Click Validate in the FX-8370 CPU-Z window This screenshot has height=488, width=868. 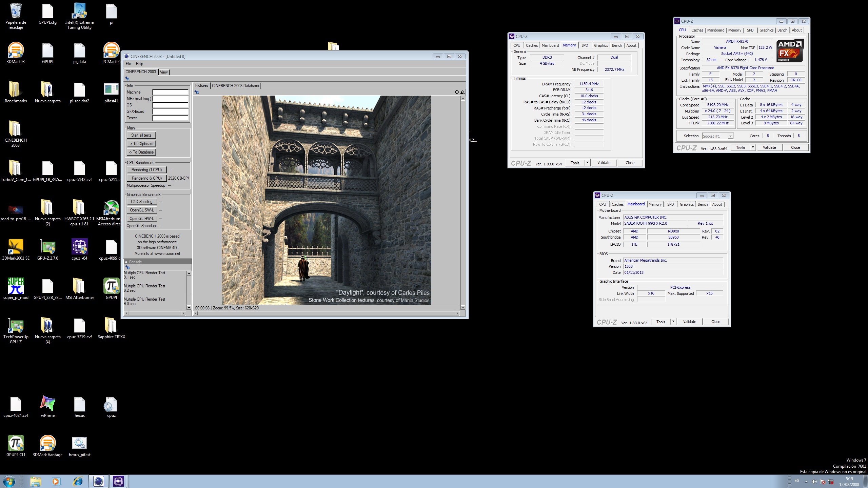(769, 147)
